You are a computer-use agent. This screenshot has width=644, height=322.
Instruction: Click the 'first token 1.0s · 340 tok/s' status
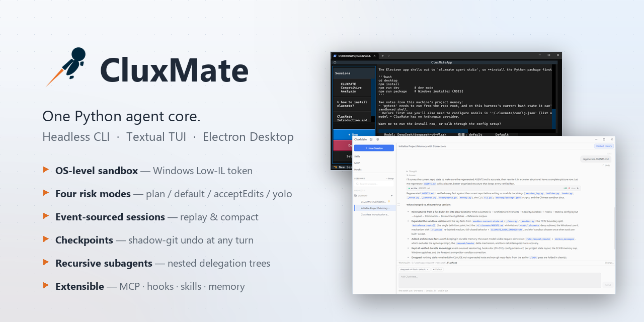(411, 291)
